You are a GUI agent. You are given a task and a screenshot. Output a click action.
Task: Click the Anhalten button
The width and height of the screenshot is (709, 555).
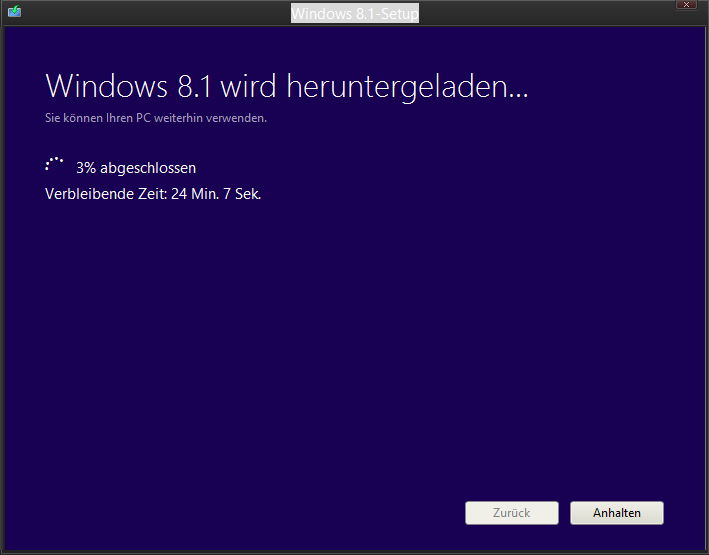coord(617,513)
